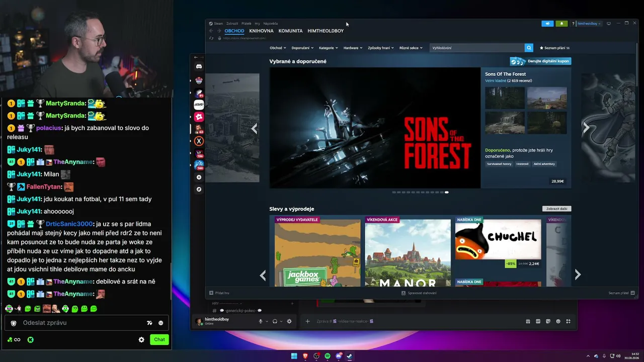Expand Doporučení dropdown menu
The height and width of the screenshot is (362, 644).
coord(302,48)
